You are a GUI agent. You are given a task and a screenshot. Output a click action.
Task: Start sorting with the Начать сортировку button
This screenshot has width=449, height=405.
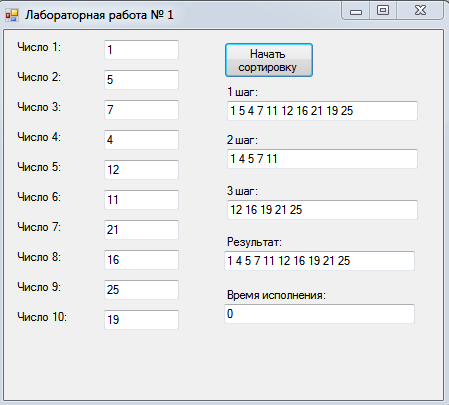click(x=269, y=60)
